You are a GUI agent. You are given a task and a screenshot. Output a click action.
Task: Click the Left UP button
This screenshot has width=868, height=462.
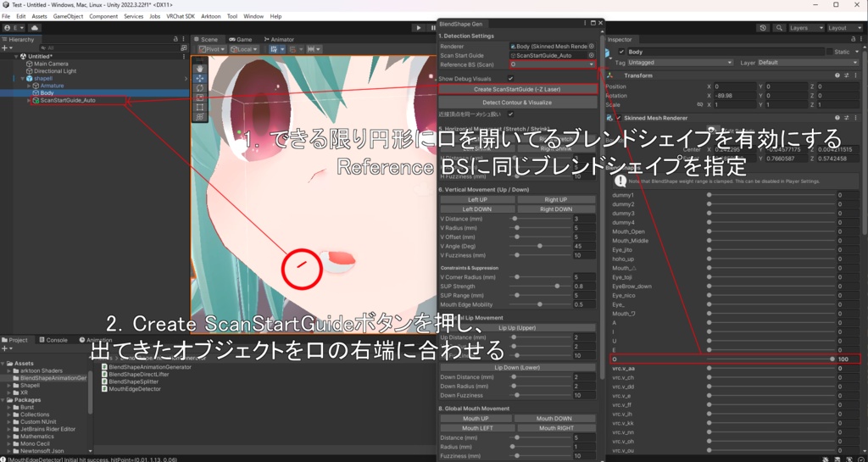[x=477, y=200]
